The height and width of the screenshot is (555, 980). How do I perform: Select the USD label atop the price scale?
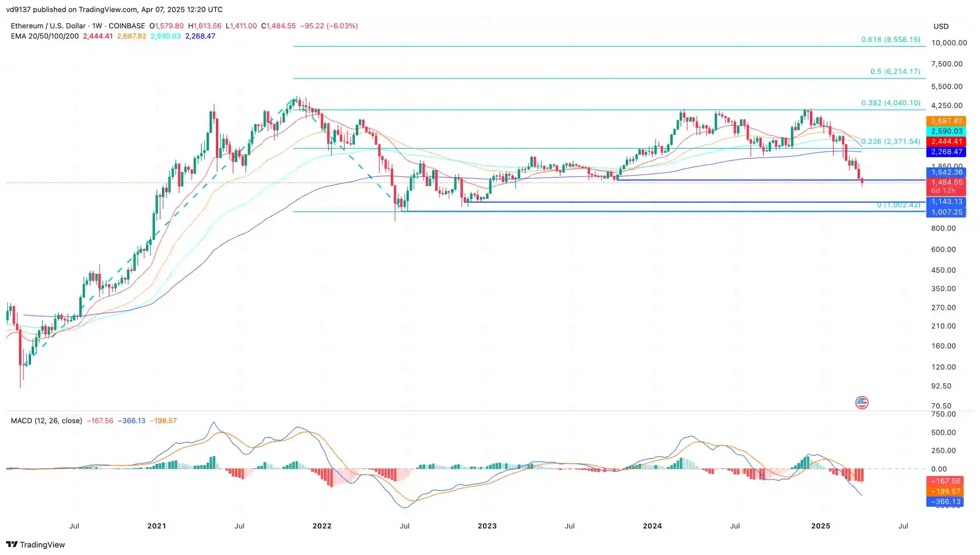point(941,26)
